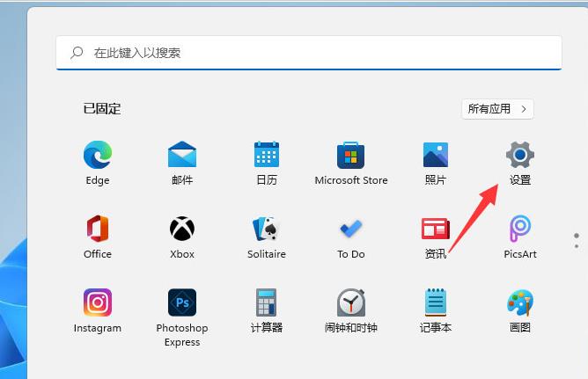Start the Solitaire game

pos(266,237)
